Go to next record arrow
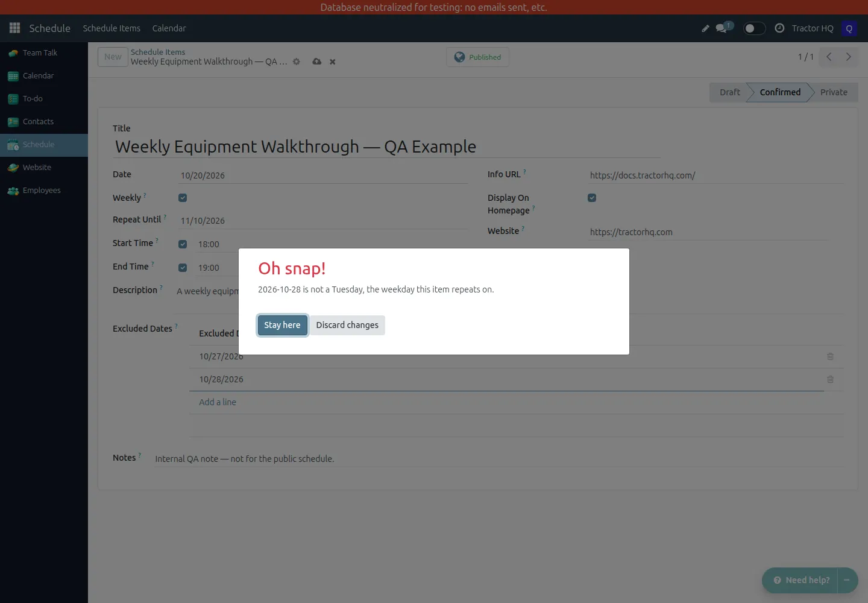The image size is (868, 603). (848, 57)
